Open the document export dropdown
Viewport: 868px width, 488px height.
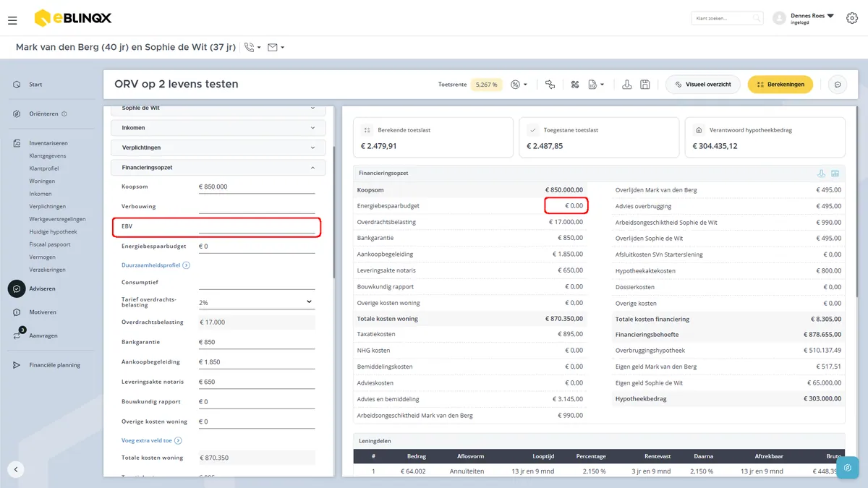[596, 85]
